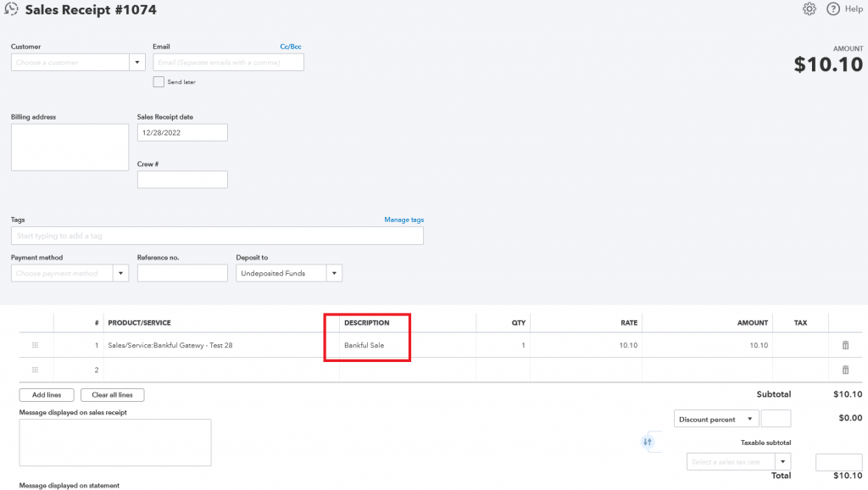Viewport: 868px width, 490px height.
Task: Click the Sales/Service:Bankful Gateway product cell
Action: [x=221, y=345]
